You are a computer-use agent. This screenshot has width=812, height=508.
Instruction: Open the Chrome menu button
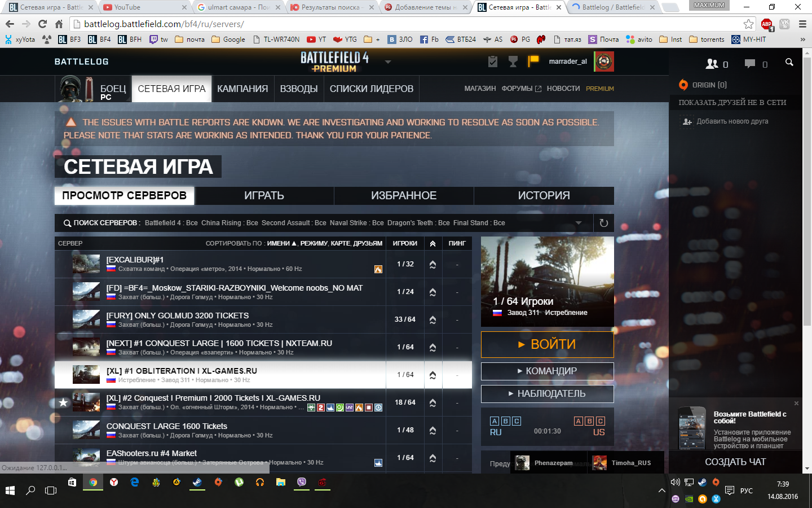802,24
